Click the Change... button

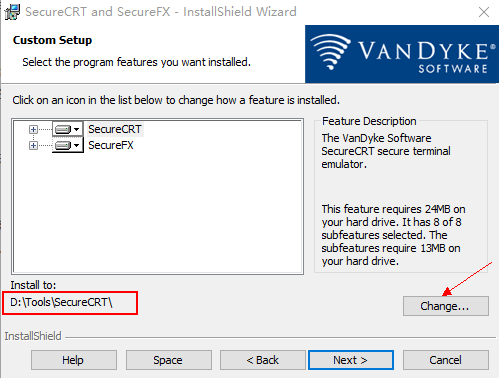tap(446, 306)
